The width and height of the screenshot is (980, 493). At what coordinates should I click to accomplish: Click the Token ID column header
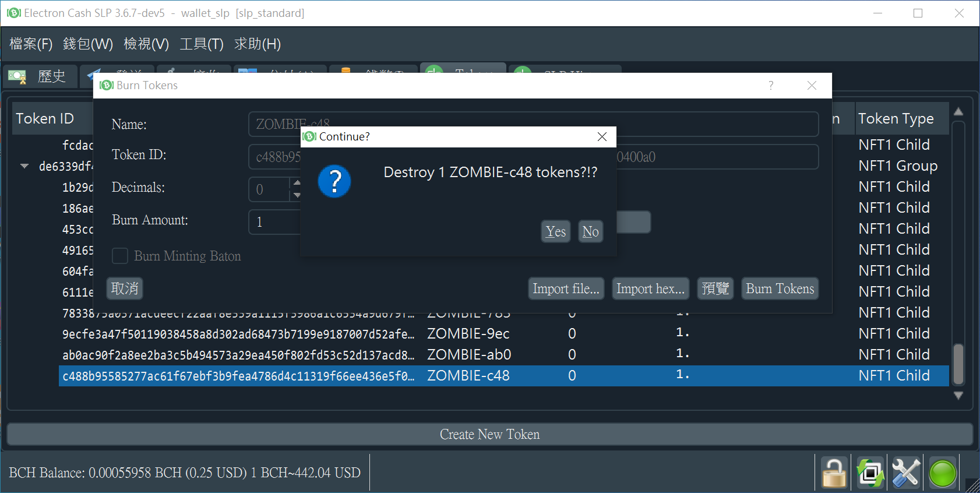click(x=52, y=118)
